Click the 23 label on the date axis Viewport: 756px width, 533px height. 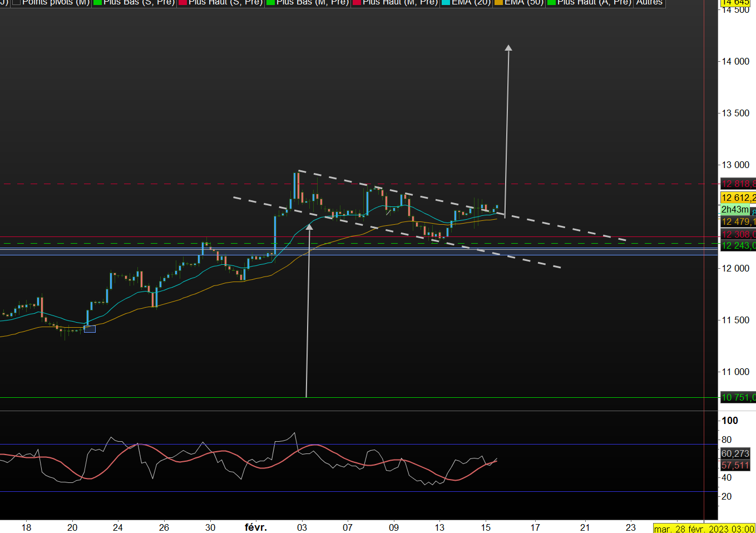point(630,527)
